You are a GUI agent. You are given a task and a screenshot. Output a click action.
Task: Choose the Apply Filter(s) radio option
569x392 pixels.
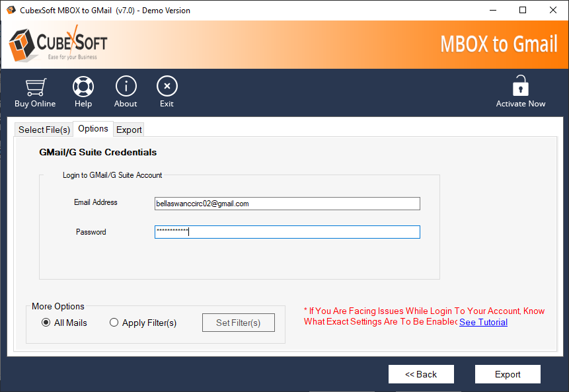pos(114,323)
